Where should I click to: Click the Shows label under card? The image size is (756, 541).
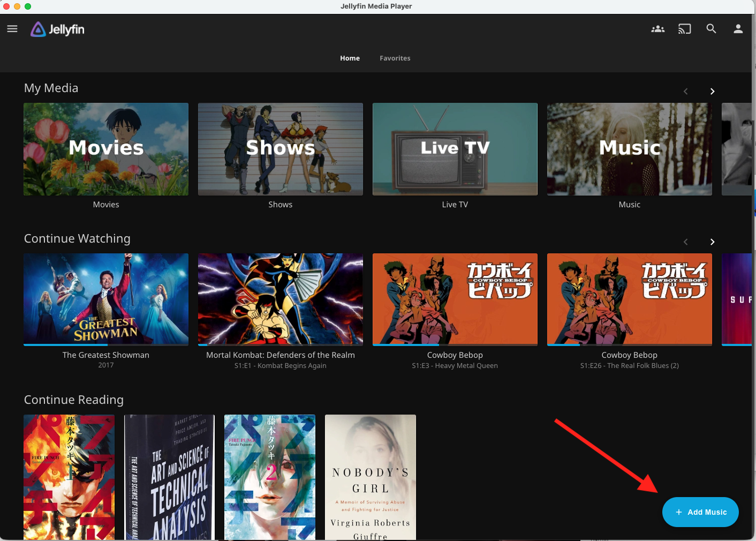click(x=281, y=205)
